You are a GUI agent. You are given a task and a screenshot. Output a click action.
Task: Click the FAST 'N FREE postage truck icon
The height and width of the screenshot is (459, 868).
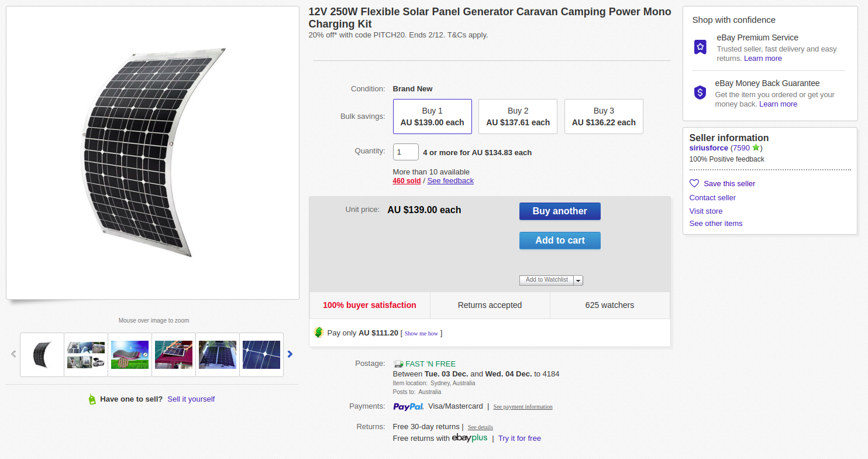coord(398,364)
